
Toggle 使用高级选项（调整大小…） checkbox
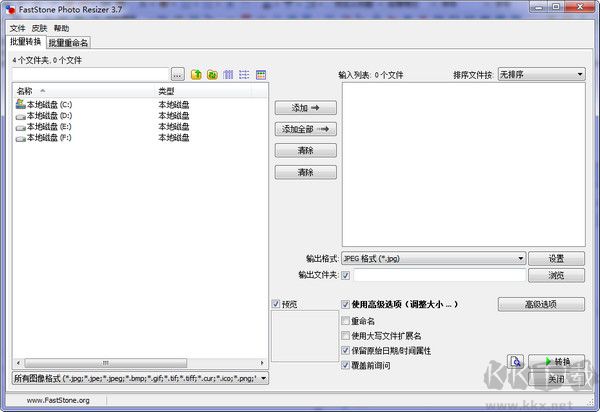(x=345, y=305)
